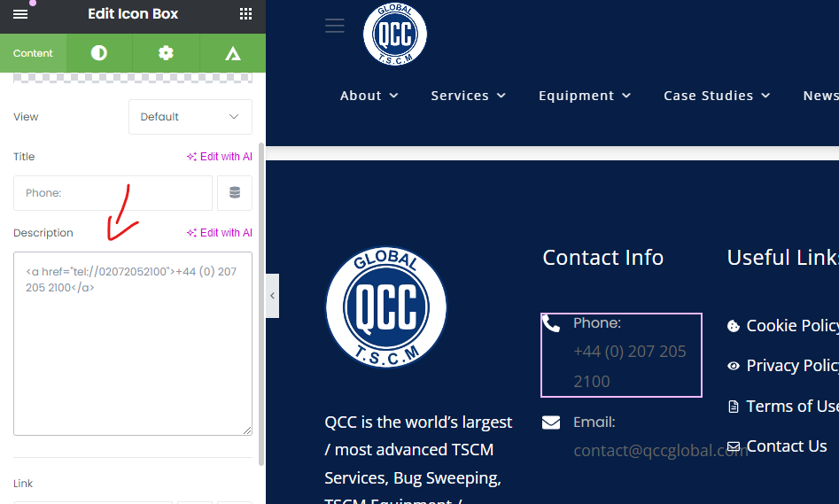Click the Description field label

click(43, 233)
